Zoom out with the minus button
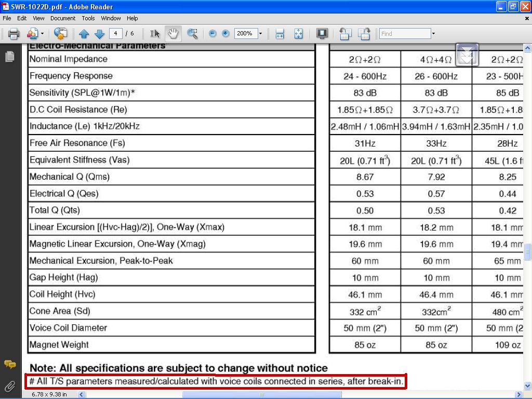 [212, 33]
